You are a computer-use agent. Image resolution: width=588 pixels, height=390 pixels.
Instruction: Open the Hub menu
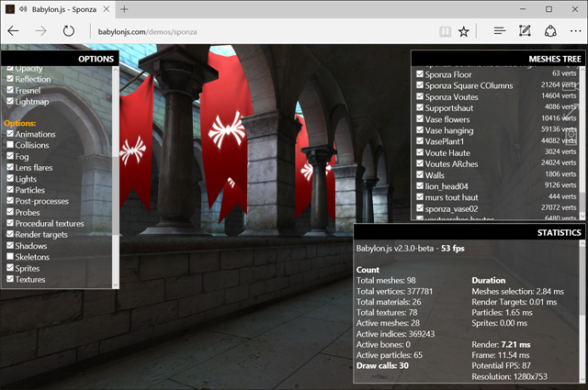(x=500, y=31)
